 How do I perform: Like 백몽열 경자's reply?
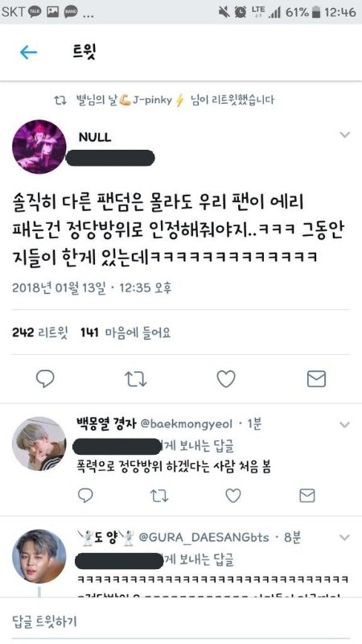[233, 496]
